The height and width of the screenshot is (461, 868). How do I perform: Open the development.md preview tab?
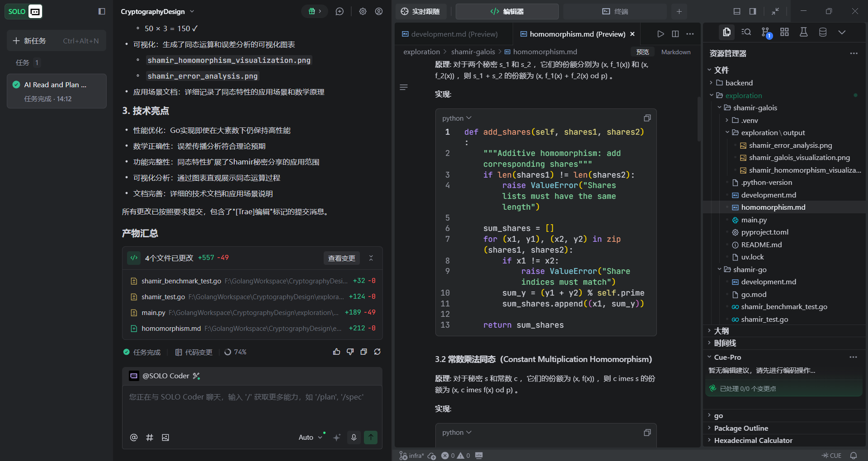click(454, 34)
